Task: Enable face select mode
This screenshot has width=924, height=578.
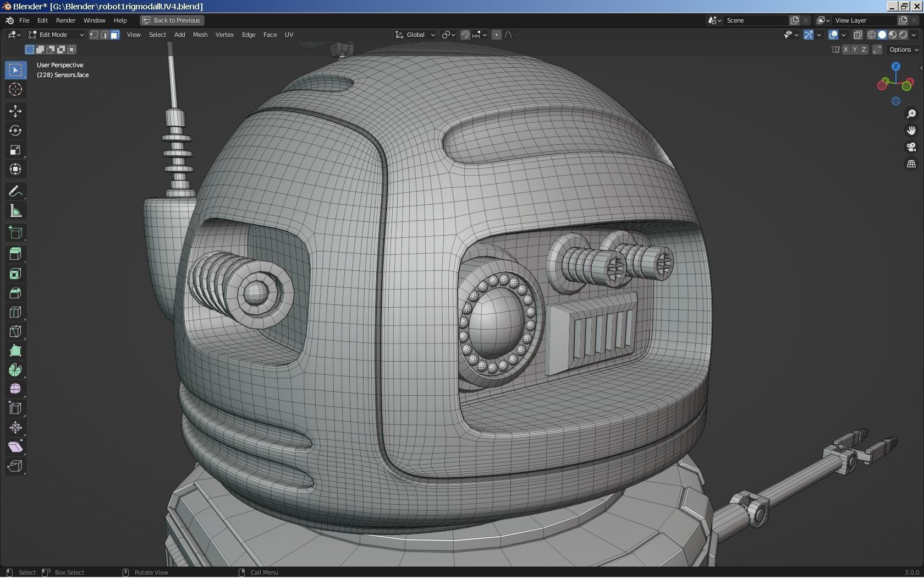Action: coord(115,35)
